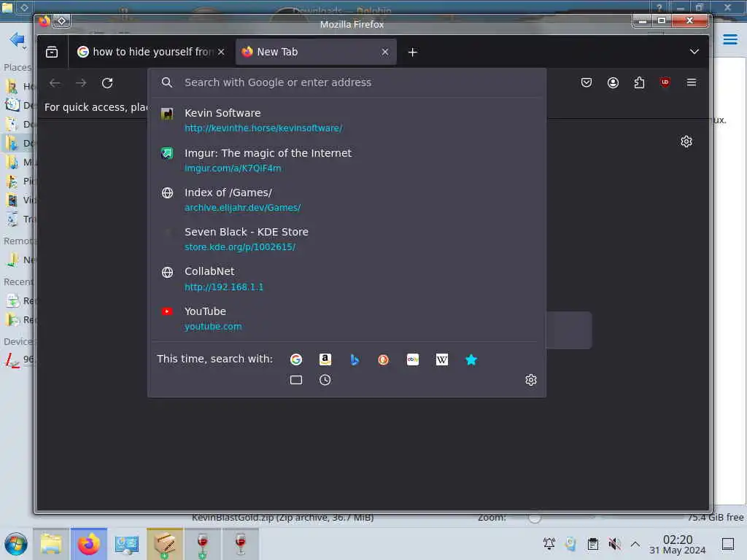This screenshot has width=747, height=560.
Task: Open file manager from taskbar
Action: point(51,544)
